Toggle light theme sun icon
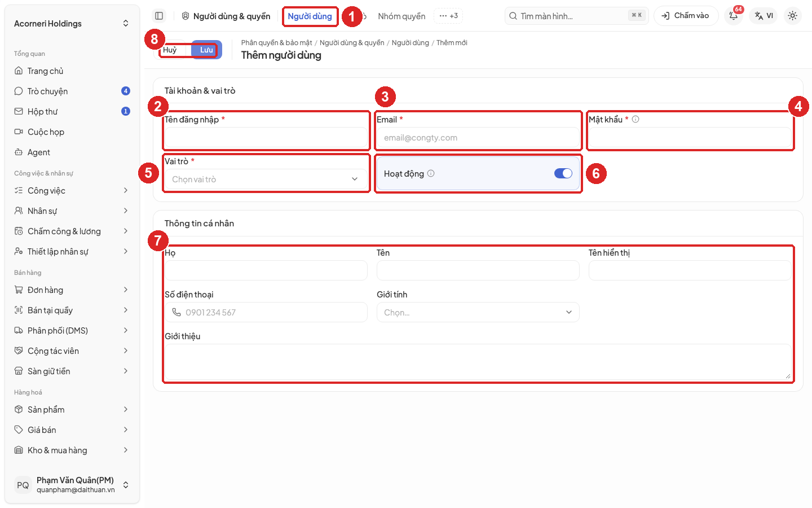 [x=792, y=16]
